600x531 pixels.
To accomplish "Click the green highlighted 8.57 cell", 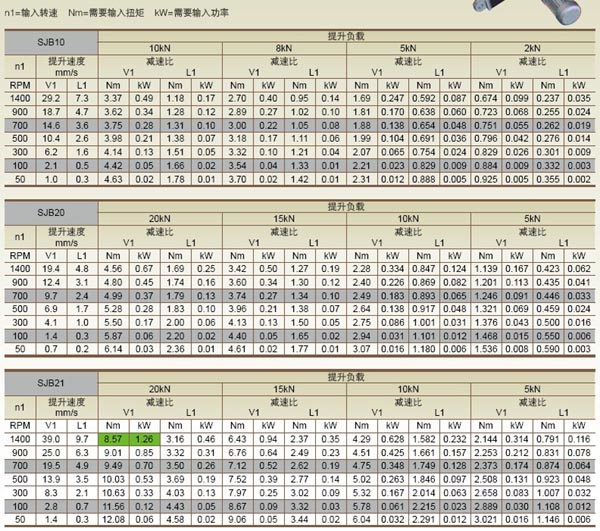I will [x=113, y=437].
